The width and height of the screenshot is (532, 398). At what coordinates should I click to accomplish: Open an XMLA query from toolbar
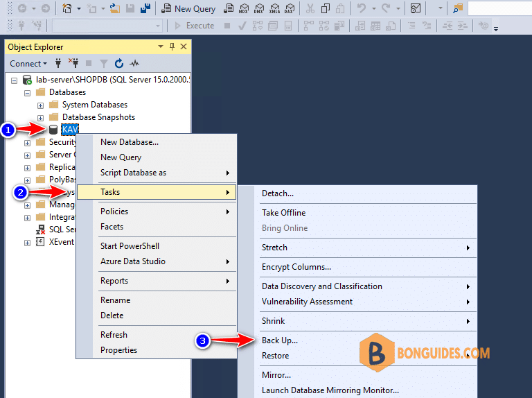tap(274, 8)
